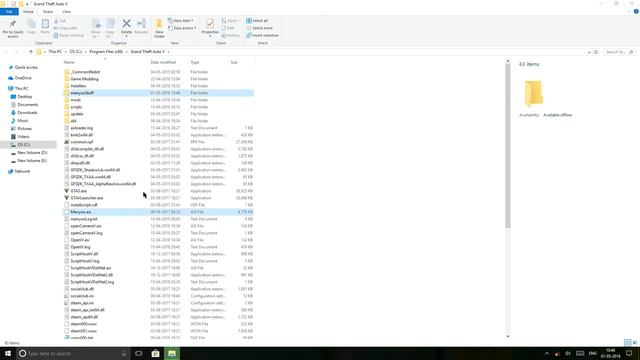Open address bar history dropdown arrow
Viewport: 640px width, 360px height.
coord(589,52)
